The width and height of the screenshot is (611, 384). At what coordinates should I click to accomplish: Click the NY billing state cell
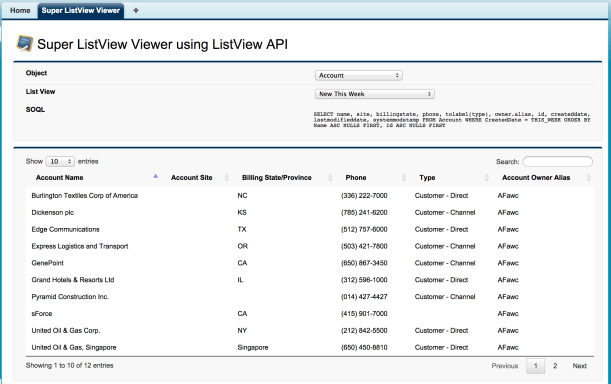point(242,331)
